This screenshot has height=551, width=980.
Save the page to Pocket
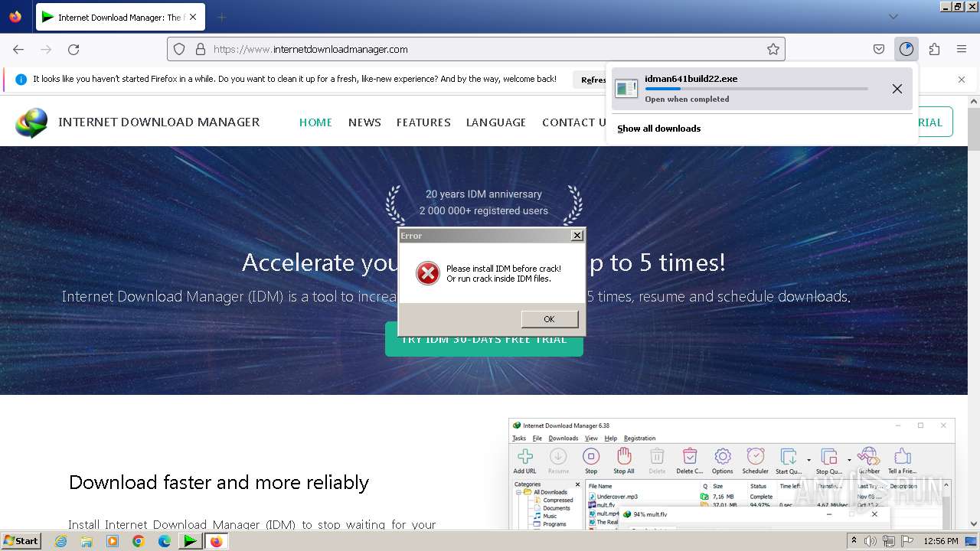pyautogui.click(x=879, y=49)
